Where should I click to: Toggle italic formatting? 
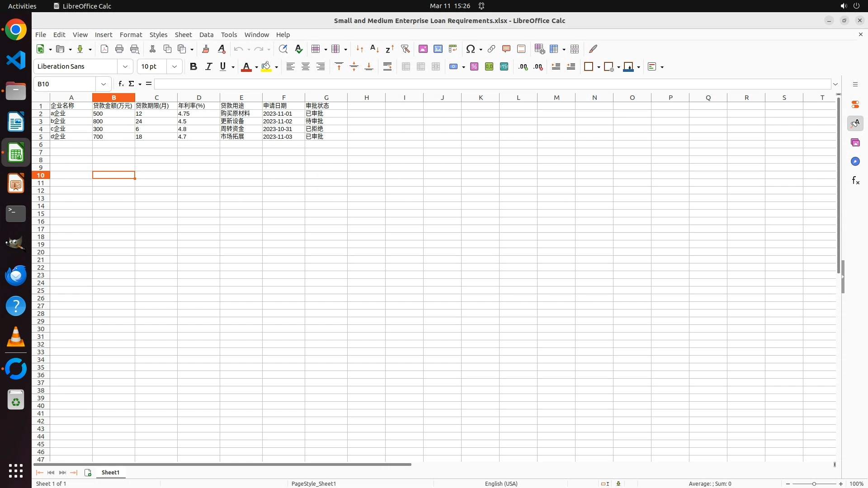click(208, 67)
